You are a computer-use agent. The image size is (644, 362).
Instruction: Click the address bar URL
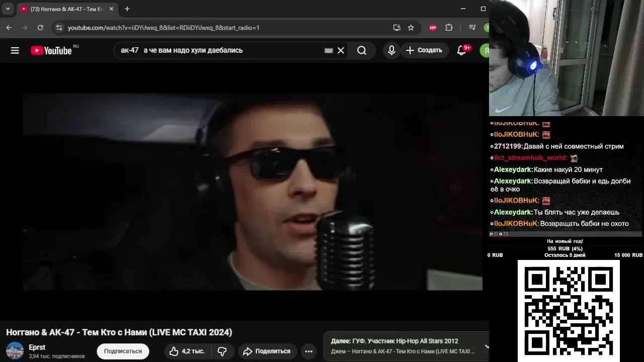pos(164,28)
